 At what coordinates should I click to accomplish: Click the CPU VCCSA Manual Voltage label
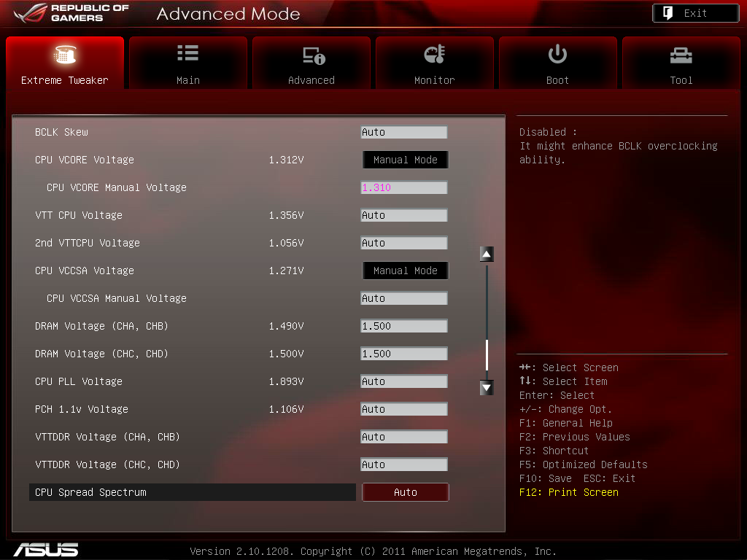[x=116, y=298]
